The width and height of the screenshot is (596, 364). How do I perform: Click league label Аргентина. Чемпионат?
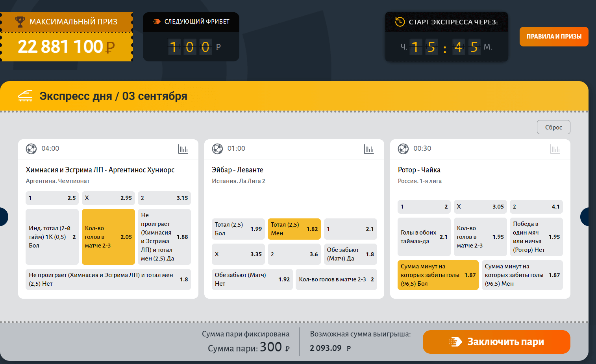[57, 181]
